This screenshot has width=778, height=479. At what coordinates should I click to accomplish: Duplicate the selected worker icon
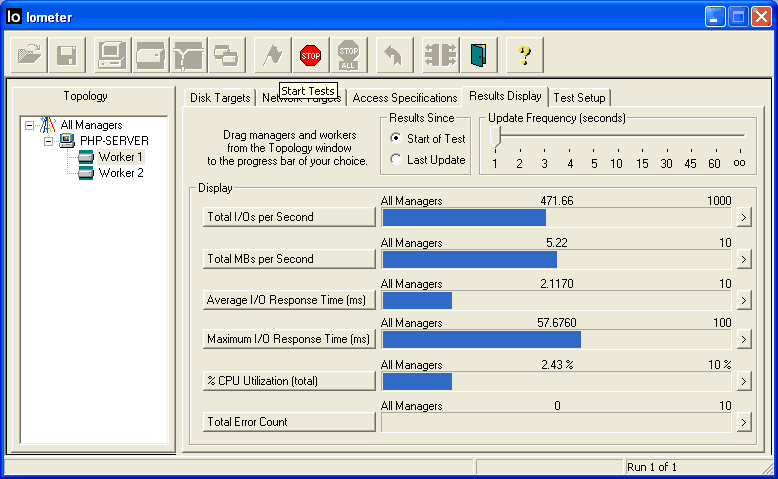click(227, 55)
